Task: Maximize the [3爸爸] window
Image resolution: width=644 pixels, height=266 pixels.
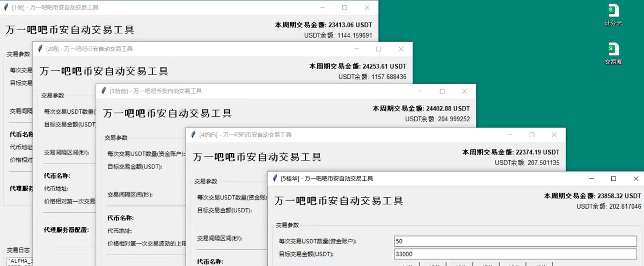Action: (442, 91)
